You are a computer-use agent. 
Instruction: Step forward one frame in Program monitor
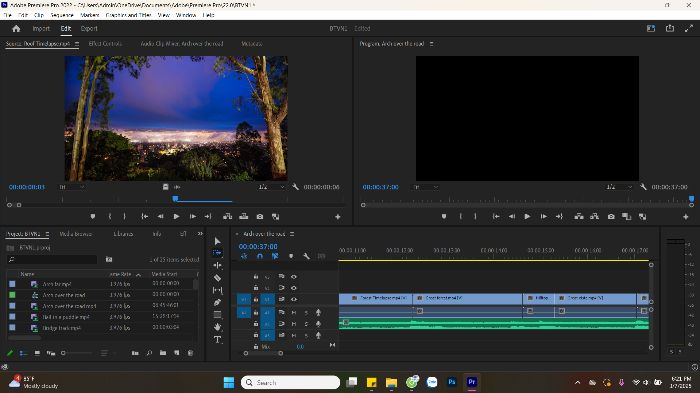click(543, 217)
